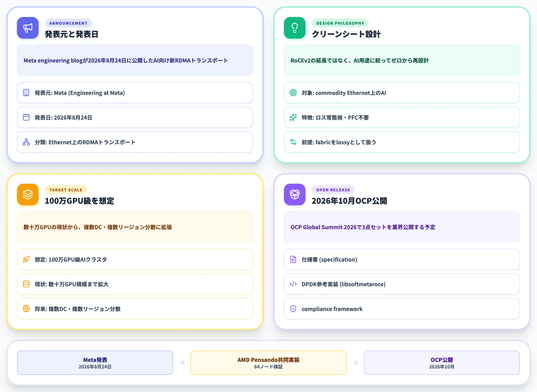The image size is (537, 392).
Task: Select the row 特徴: ロス常態視・PFC不要
Action: coord(402,117)
